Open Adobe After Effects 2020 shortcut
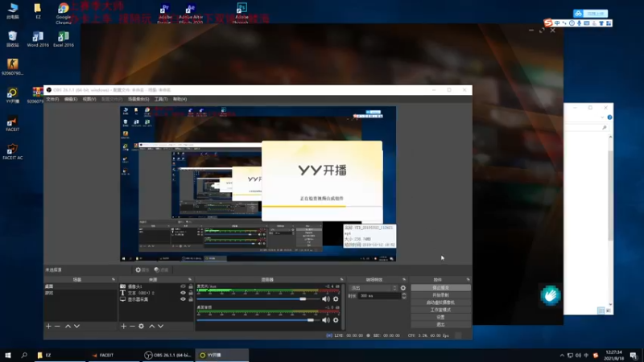This screenshot has width=644, height=362. tap(191, 14)
